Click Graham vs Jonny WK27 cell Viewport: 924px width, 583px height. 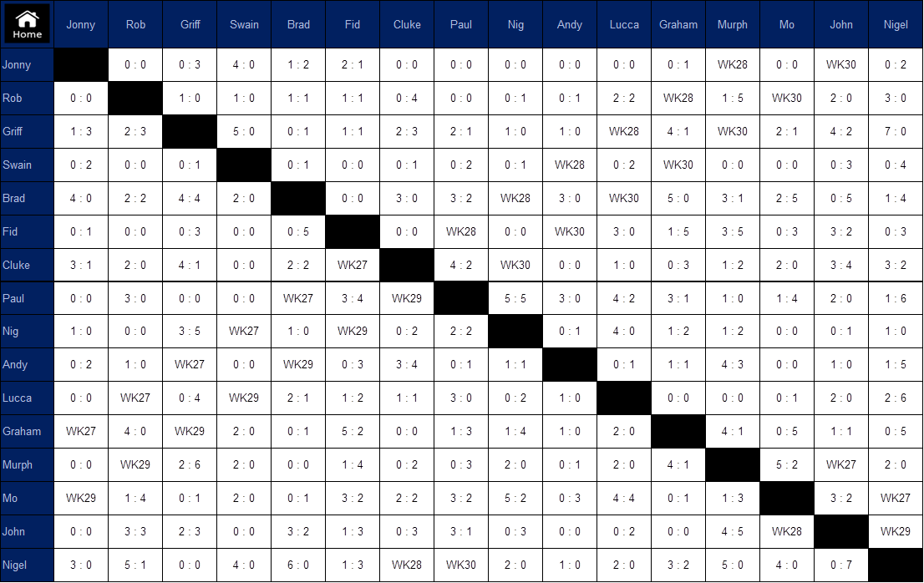(81, 431)
